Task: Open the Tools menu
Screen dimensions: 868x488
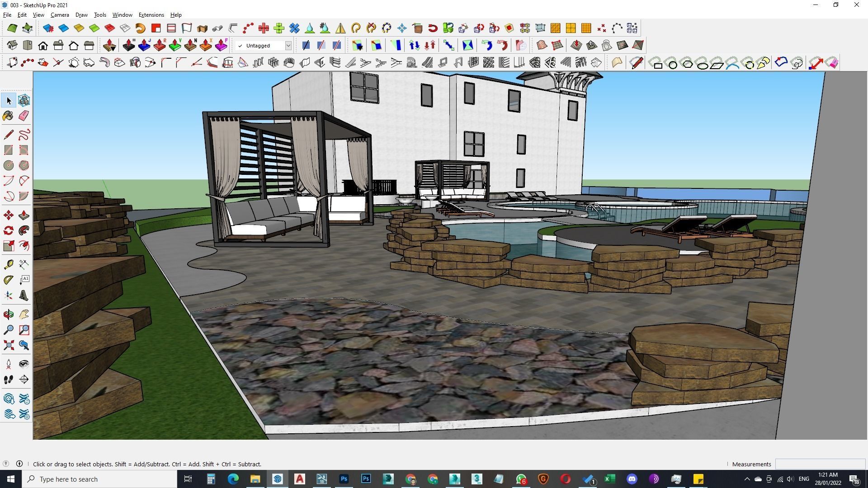Action: (x=100, y=15)
